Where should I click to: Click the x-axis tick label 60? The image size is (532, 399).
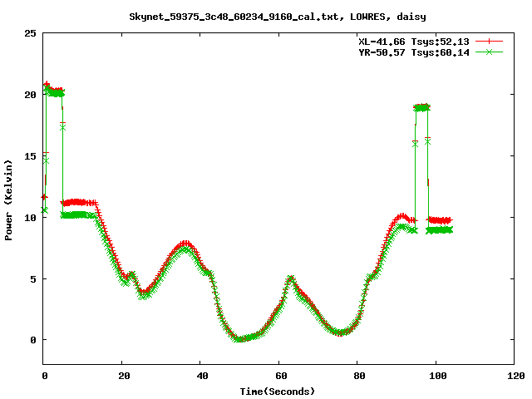(x=281, y=376)
